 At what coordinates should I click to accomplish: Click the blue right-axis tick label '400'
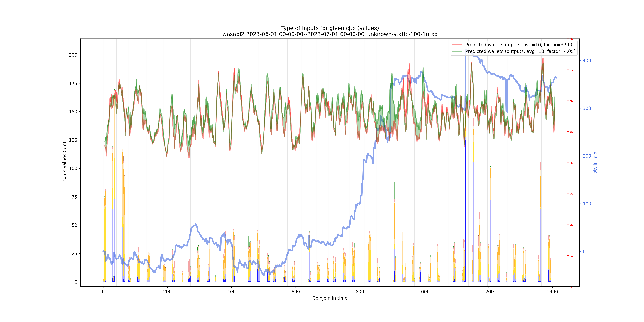pos(587,61)
